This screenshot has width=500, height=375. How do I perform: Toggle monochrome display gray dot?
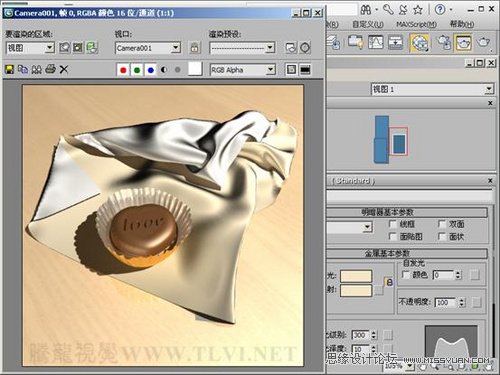click(x=177, y=70)
